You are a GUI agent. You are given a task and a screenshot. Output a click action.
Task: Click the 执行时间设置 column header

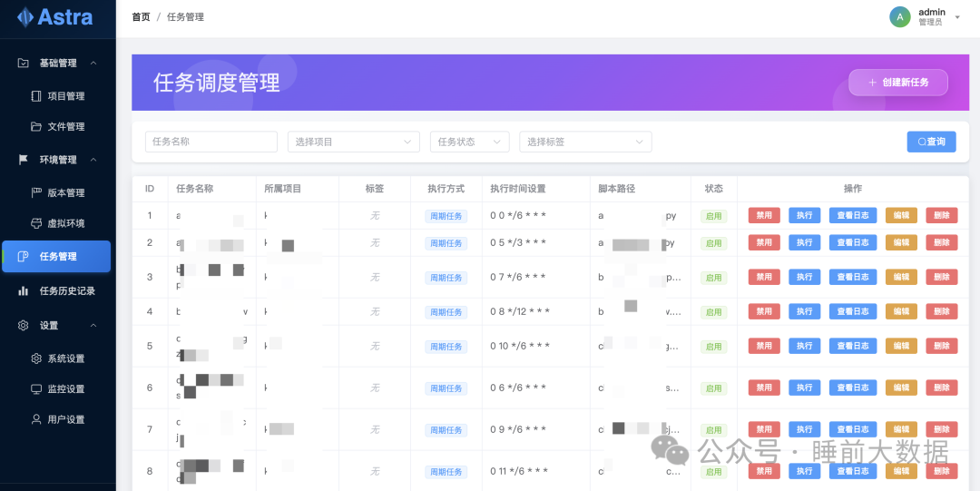pyautogui.click(x=518, y=188)
